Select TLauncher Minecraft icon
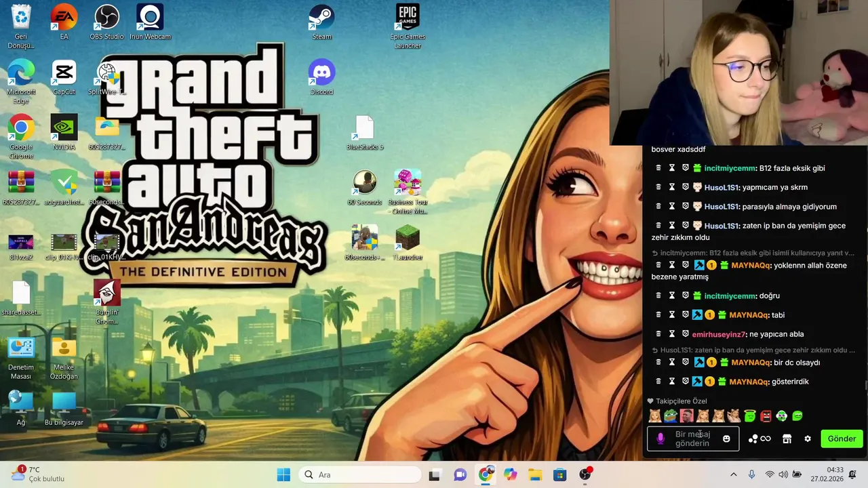Image resolution: width=868 pixels, height=488 pixels. (x=407, y=243)
